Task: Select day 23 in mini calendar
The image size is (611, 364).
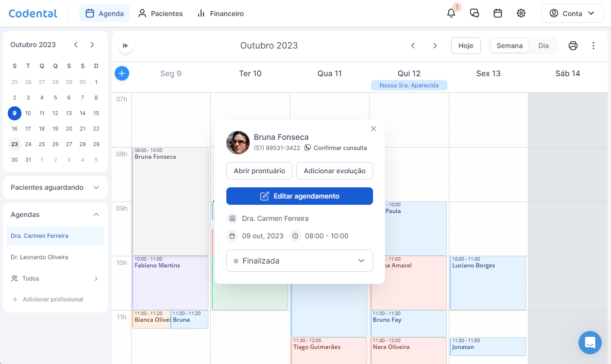Action: [x=15, y=144]
